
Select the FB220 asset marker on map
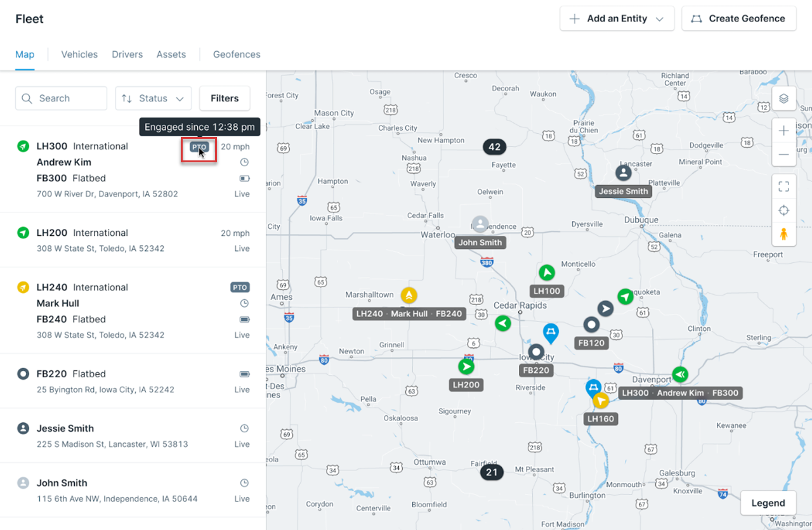click(537, 352)
